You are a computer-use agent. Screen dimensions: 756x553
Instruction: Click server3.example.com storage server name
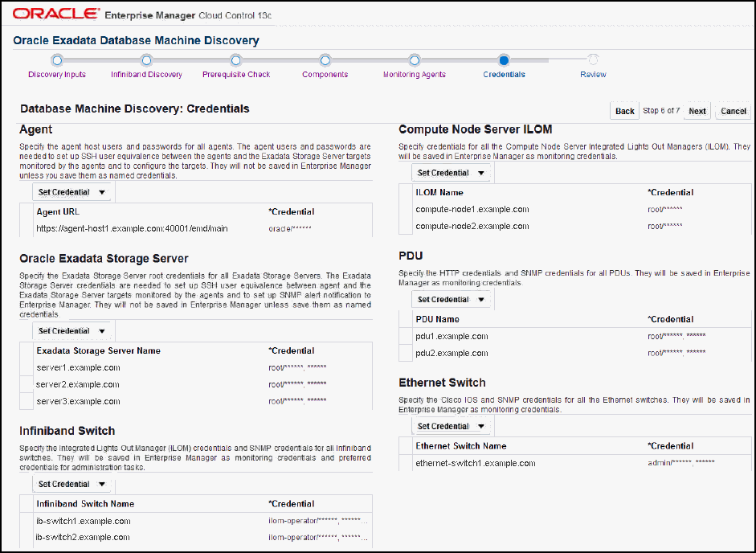(x=78, y=401)
